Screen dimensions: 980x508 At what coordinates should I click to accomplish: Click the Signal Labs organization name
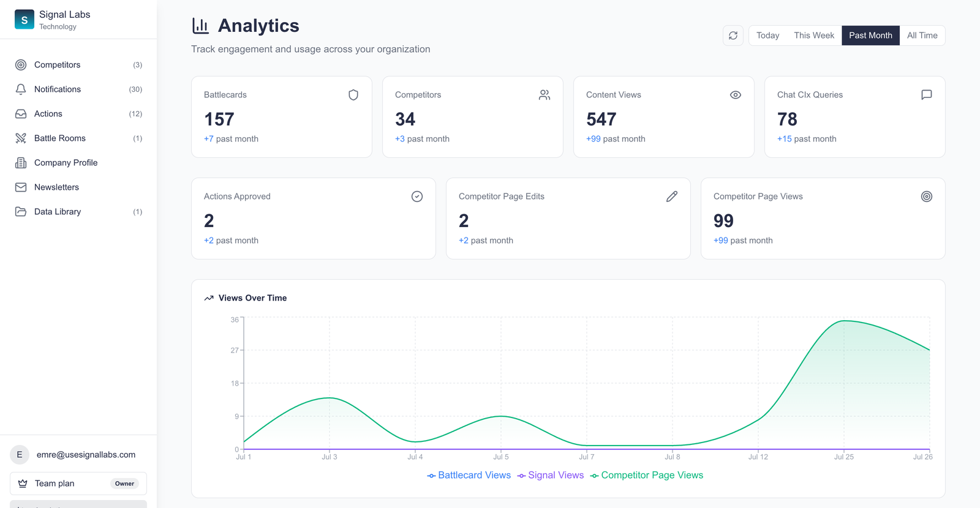64,15
